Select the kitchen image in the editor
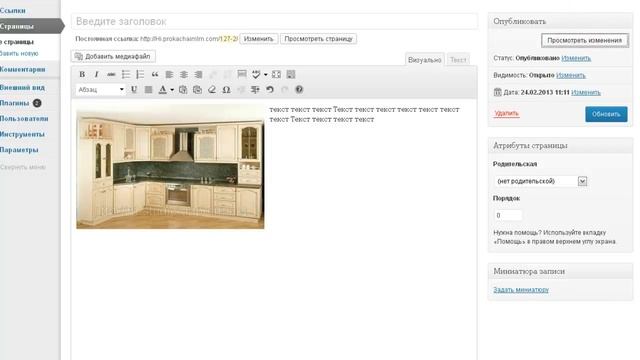Screen dimensions: 640x360 coord(170,167)
